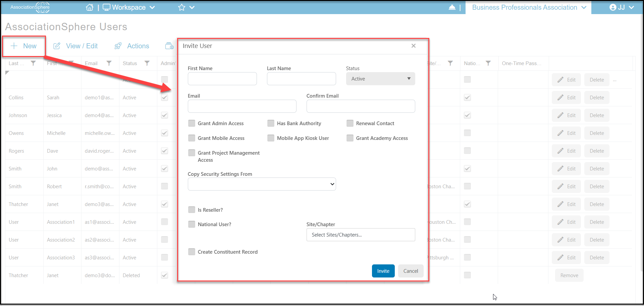
Task: Edit the User Association3 row
Action: pos(567,258)
